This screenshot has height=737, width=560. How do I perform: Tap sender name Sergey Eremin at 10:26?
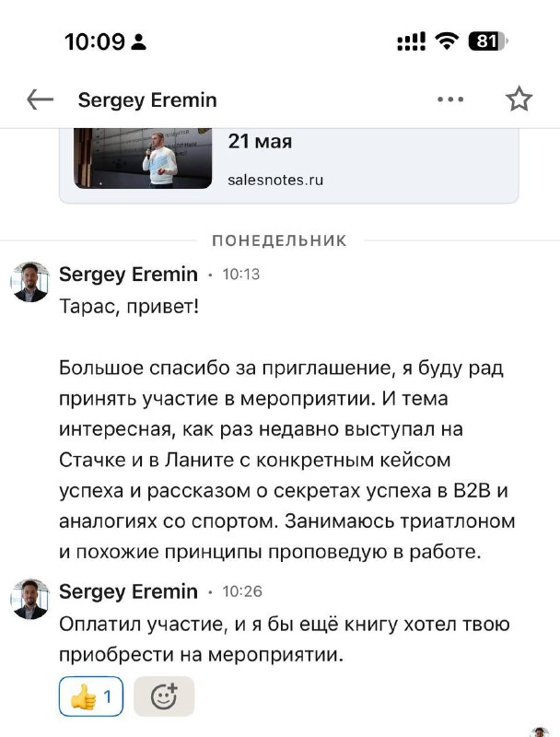(x=128, y=591)
